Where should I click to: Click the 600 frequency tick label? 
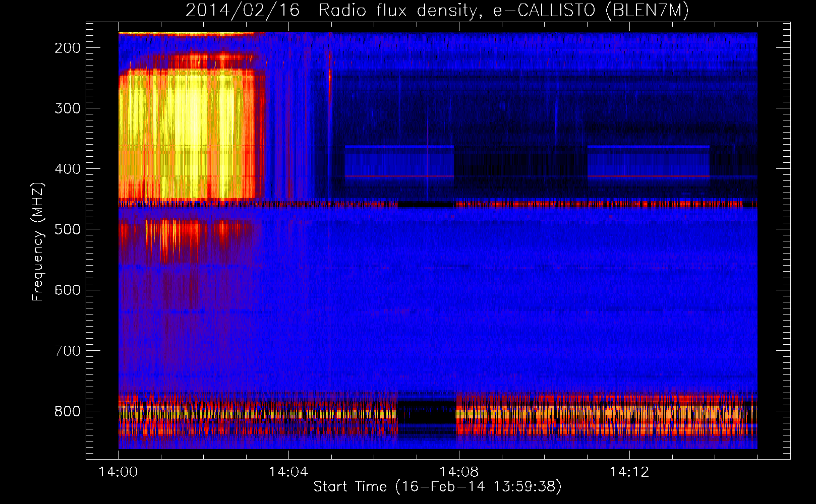(x=68, y=290)
